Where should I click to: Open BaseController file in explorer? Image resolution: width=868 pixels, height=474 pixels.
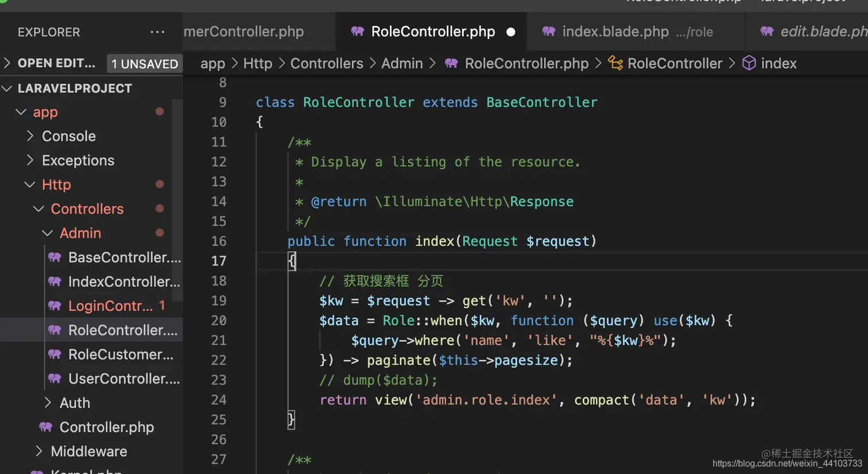tap(91, 257)
